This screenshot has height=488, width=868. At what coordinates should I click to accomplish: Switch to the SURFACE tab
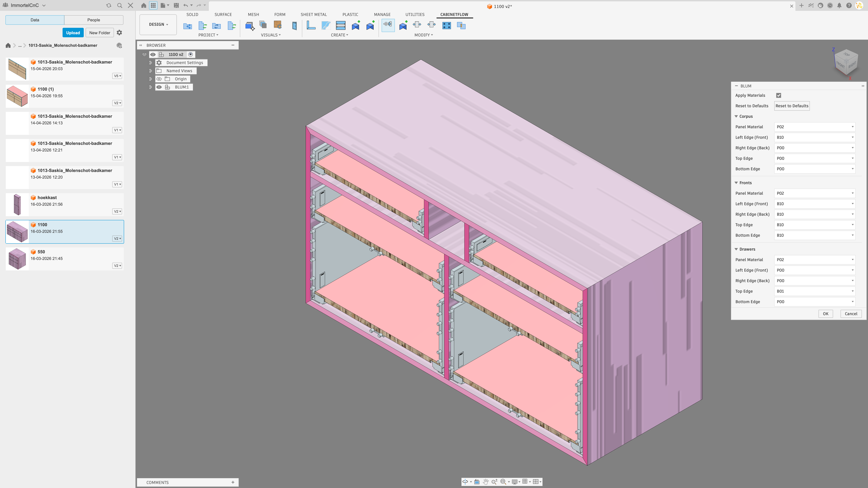pos(223,14)
